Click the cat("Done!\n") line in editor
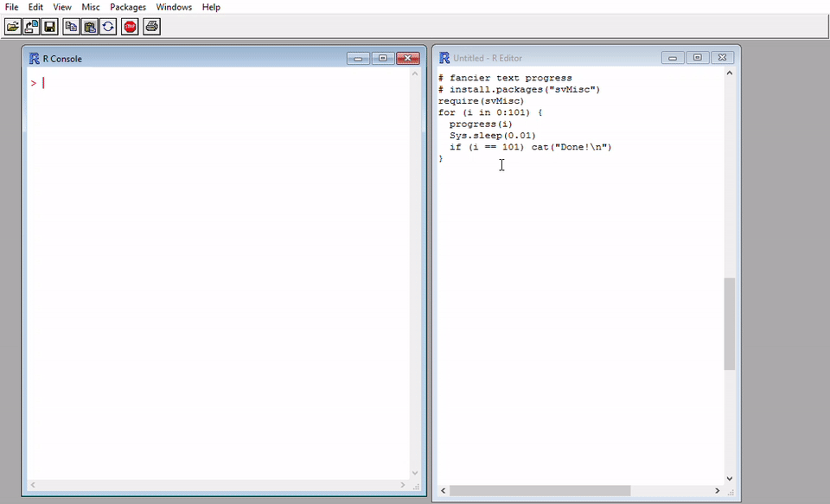This screenshot has height=504, width=830. [x=530, y=147]
